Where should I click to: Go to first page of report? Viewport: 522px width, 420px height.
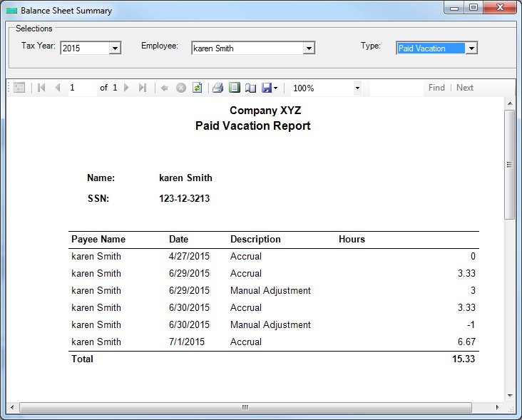[41, 88]
